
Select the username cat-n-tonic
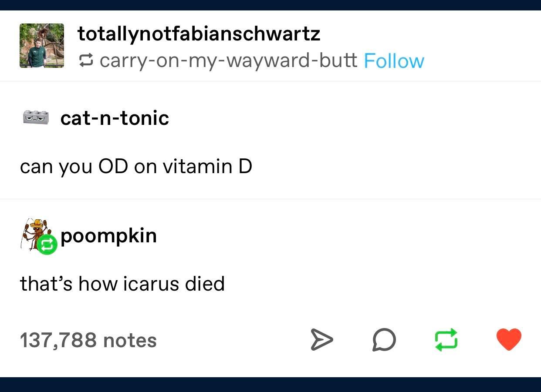pyautogui.click(x=114, y=117)
